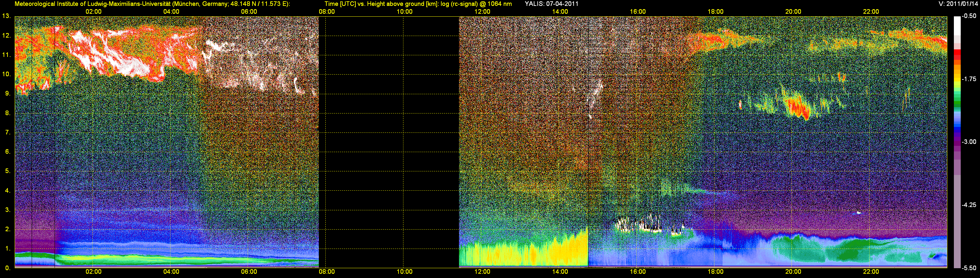The height and width of the screenshot is (278, 980).
Task: Click the 06:00 label on the bottom time axis
Action: coord(249,271)
